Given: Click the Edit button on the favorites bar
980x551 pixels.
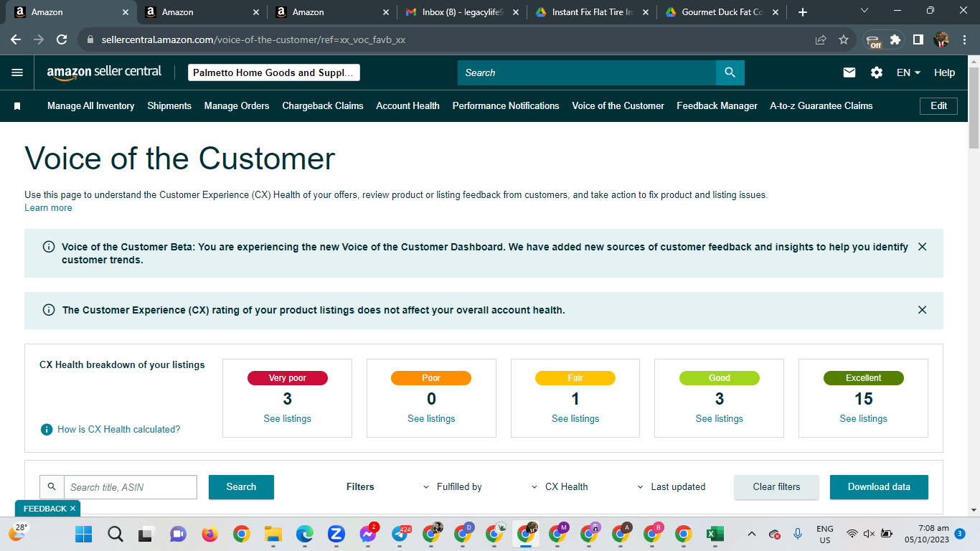Looking at the screenshot, I should 939,105.
